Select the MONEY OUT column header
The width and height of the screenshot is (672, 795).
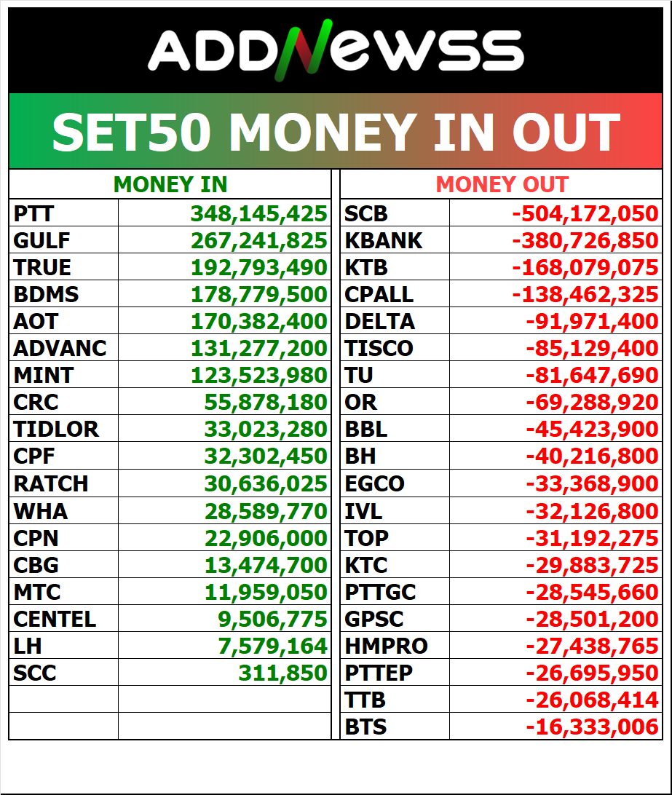pos(502,185)
